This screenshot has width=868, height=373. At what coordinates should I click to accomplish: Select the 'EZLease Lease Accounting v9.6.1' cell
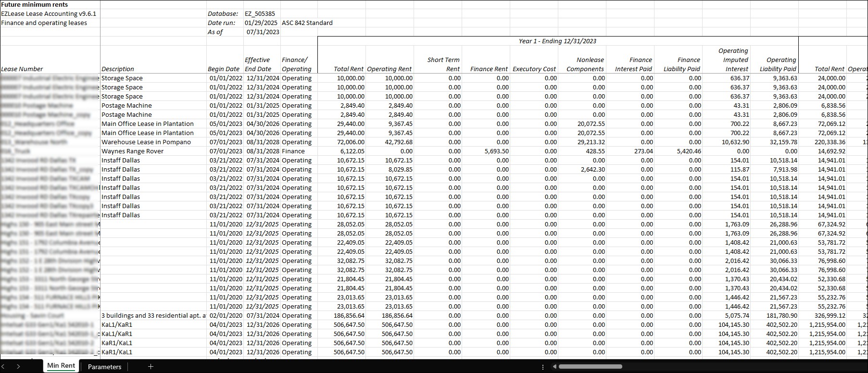(49, 13)
